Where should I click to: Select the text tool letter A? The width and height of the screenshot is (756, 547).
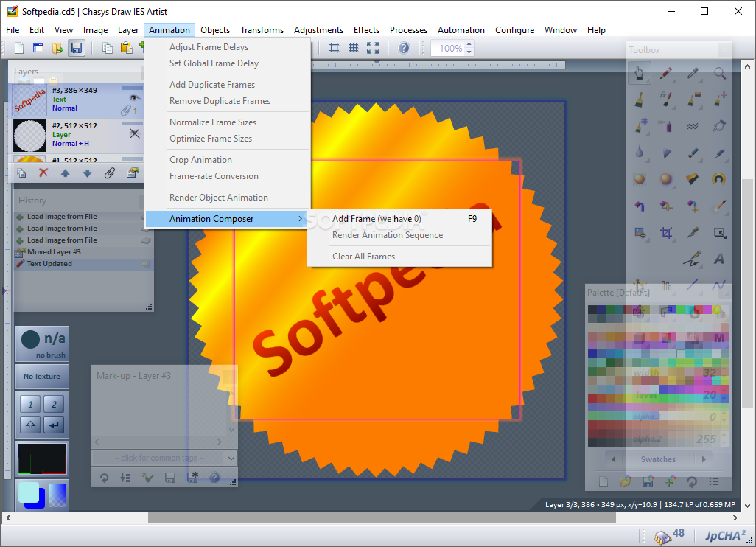(719, 259)
